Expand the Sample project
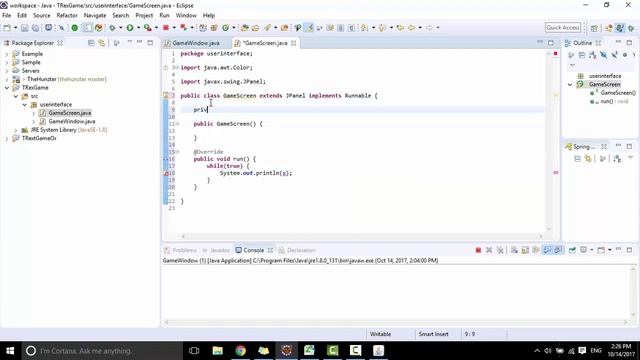Viewport: 640px width, 360px height. pos(7,62)
